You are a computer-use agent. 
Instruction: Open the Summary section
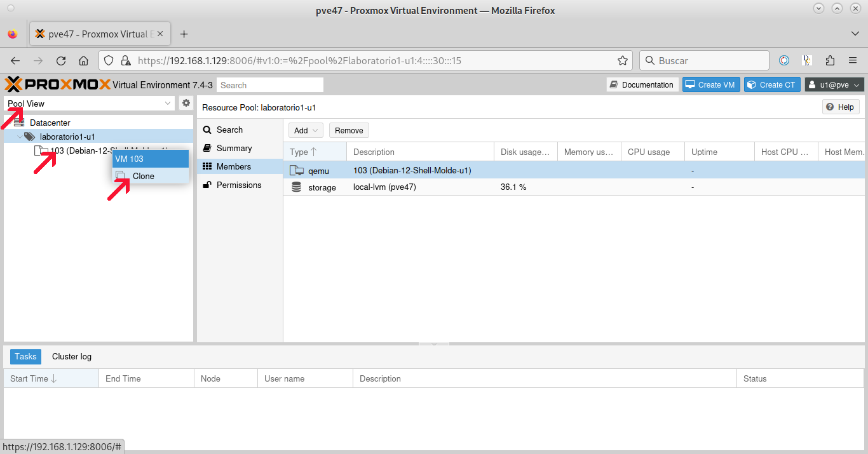(240, 148)
